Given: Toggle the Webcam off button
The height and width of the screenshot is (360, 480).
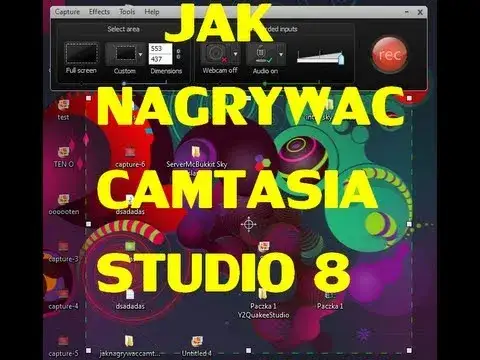Looking at the screenshot, I should coord(216,53).
